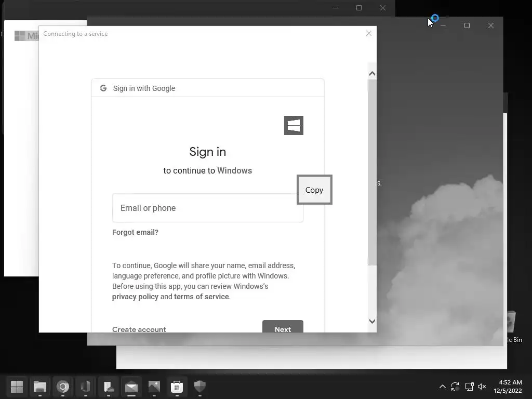Click the scrollbar down arrow in dialog
The width and height of the screenshot is (532, 399).
372,321
